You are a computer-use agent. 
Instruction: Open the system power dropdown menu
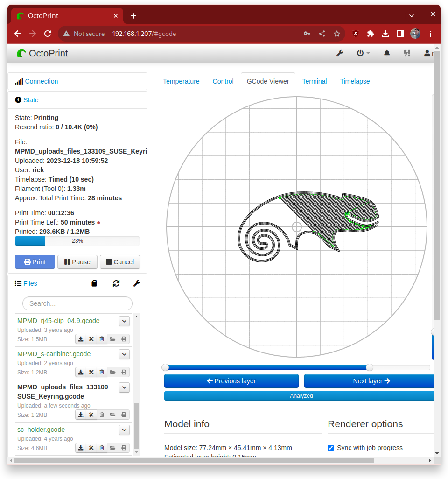[363, 53]
